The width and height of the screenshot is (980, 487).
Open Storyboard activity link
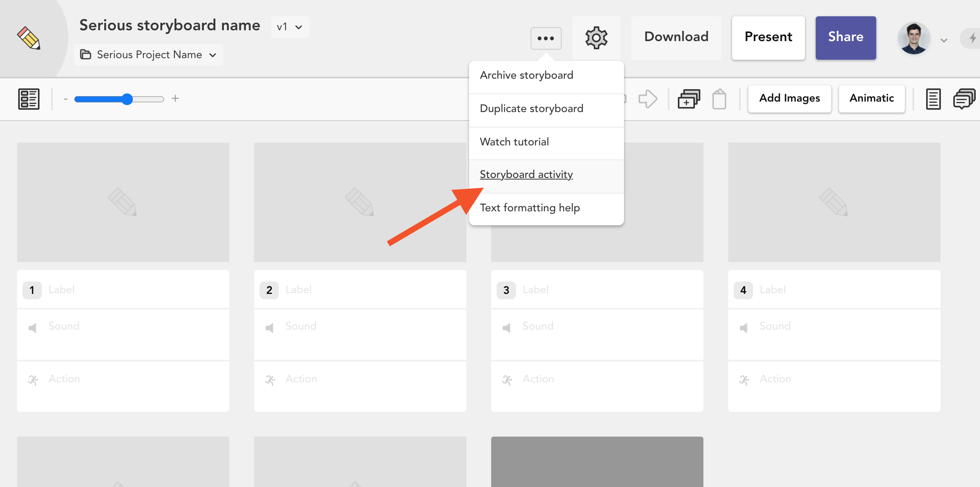526,174
